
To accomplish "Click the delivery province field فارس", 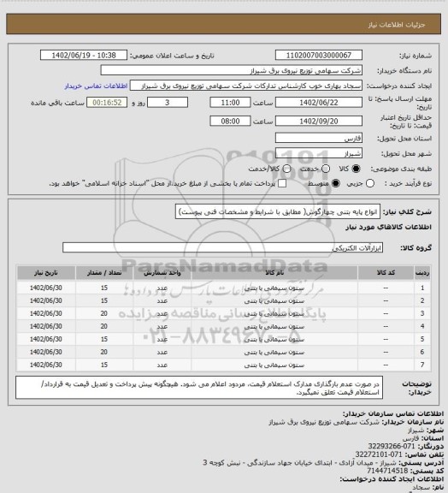I will coord(319,138).
